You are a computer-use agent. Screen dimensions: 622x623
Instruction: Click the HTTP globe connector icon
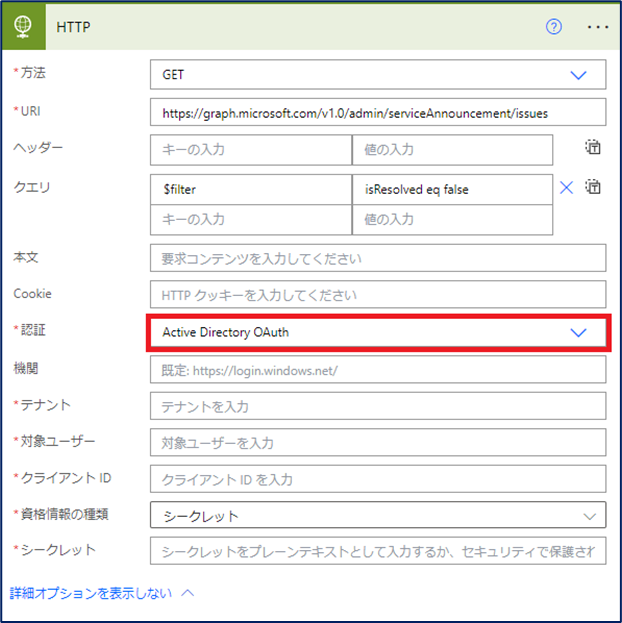[x=23, y=27]
